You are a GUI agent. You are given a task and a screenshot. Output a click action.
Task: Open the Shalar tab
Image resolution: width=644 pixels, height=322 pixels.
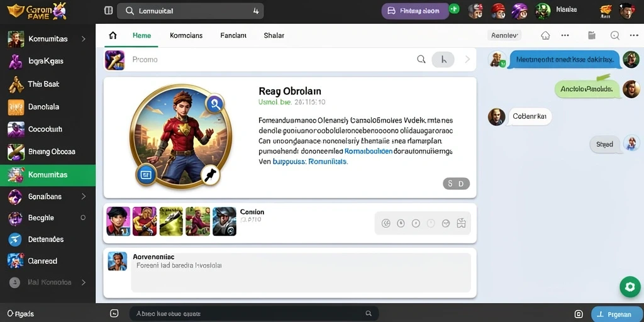point(274,35)
